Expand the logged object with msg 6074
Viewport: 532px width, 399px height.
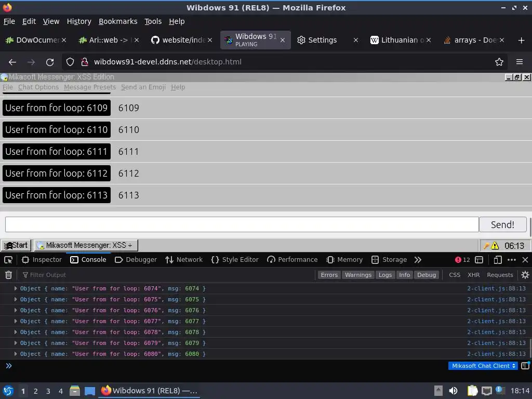click(x=16, y=288)
